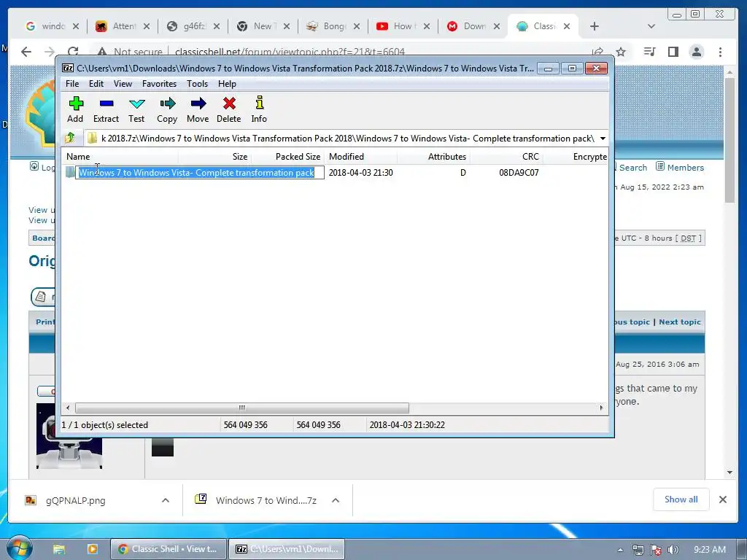
Task: Expand options for Windows 7 to Wind....7z download
Action: pos(336,500)
